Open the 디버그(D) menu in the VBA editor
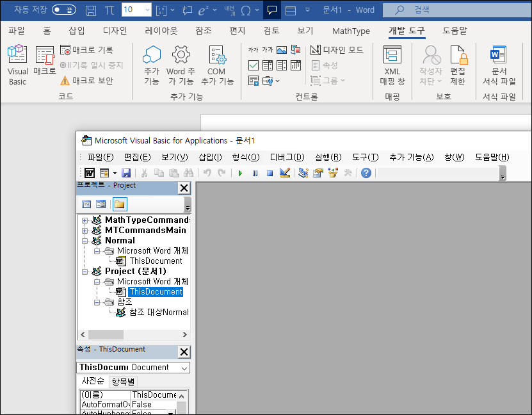 click(286, 157)
